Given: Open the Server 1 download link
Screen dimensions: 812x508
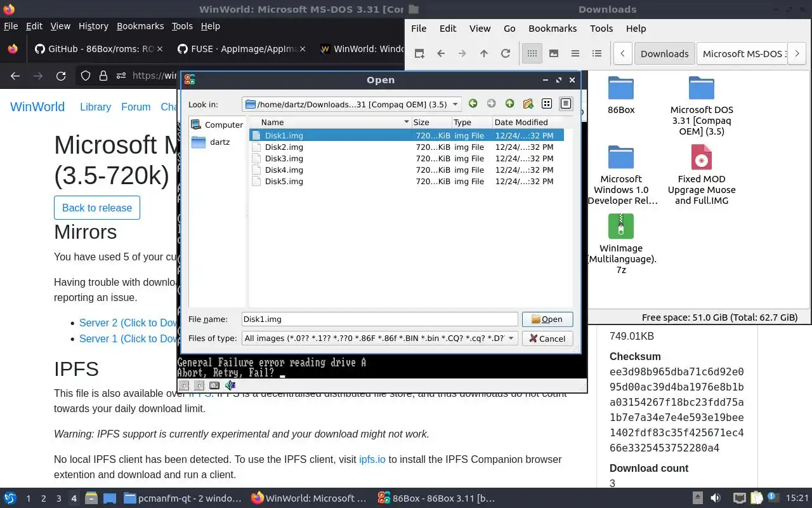Looking at the screenshot, I should pos(128,338).
